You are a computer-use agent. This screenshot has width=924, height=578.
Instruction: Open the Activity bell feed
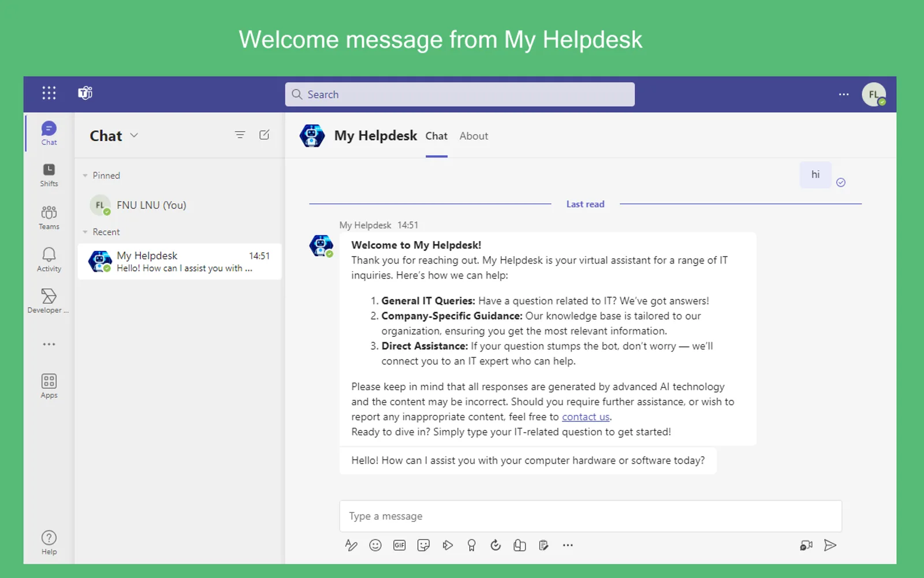point(49,260)
